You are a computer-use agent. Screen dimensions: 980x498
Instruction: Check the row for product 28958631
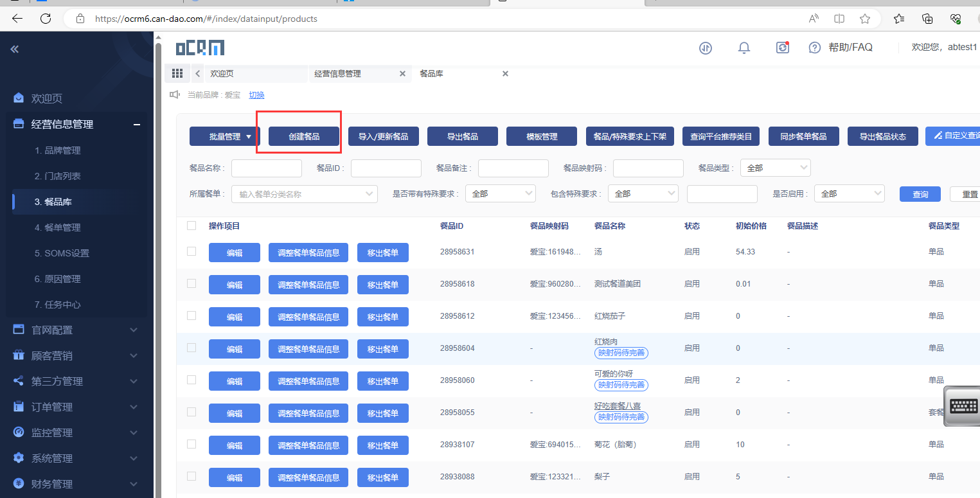192,251
